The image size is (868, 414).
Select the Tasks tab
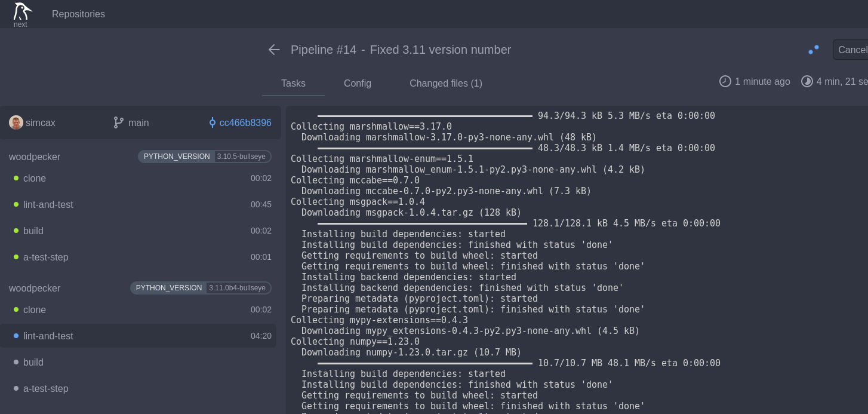coord(293,83)
